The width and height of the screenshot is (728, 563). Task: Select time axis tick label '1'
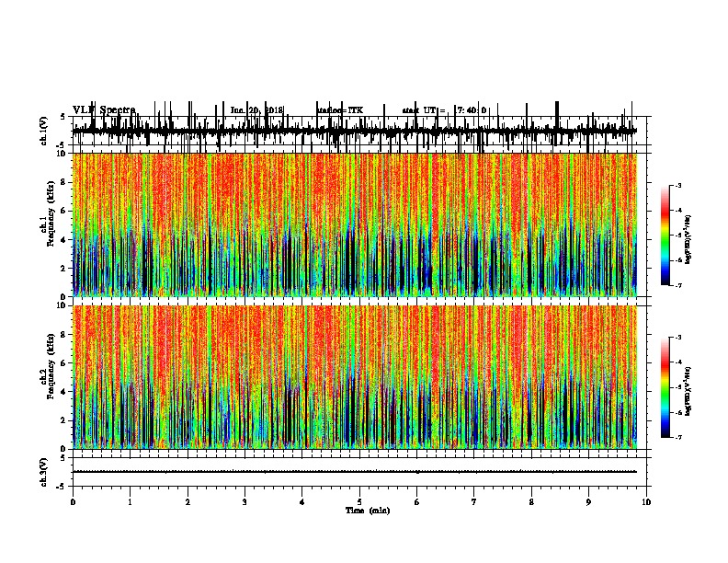point(130,502)
